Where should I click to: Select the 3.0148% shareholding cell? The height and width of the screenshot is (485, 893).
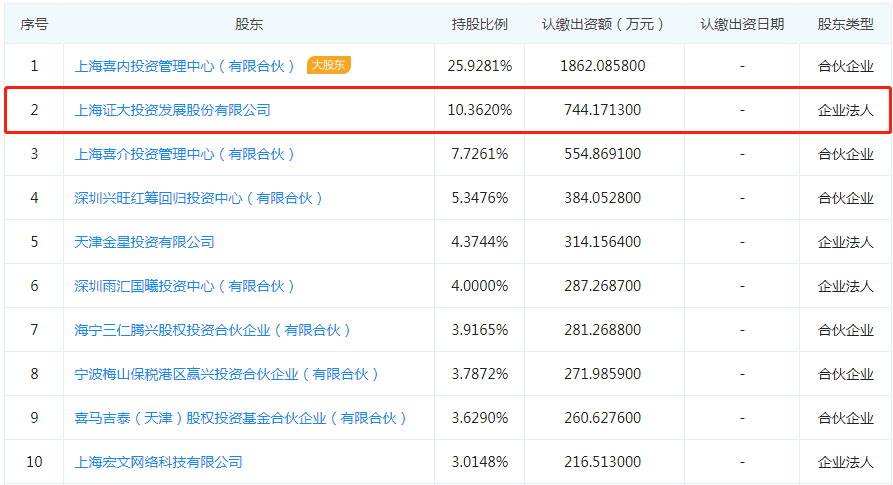pos(480,462)
